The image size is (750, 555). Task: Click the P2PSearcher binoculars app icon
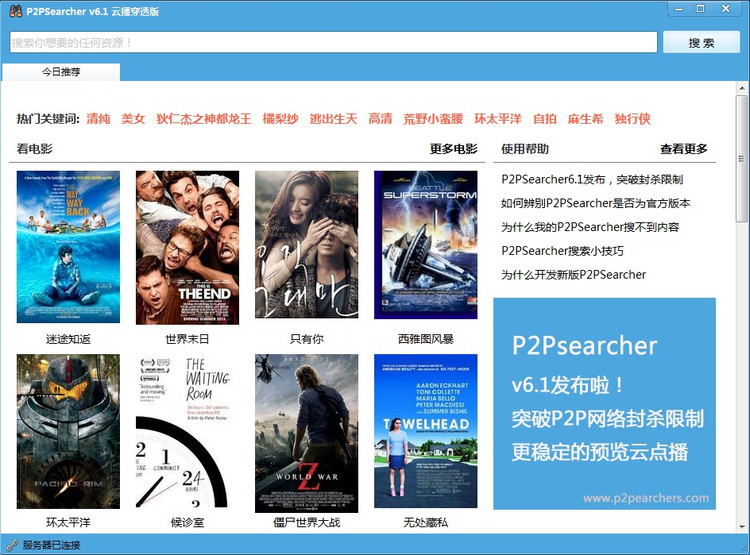click(15, 11)
